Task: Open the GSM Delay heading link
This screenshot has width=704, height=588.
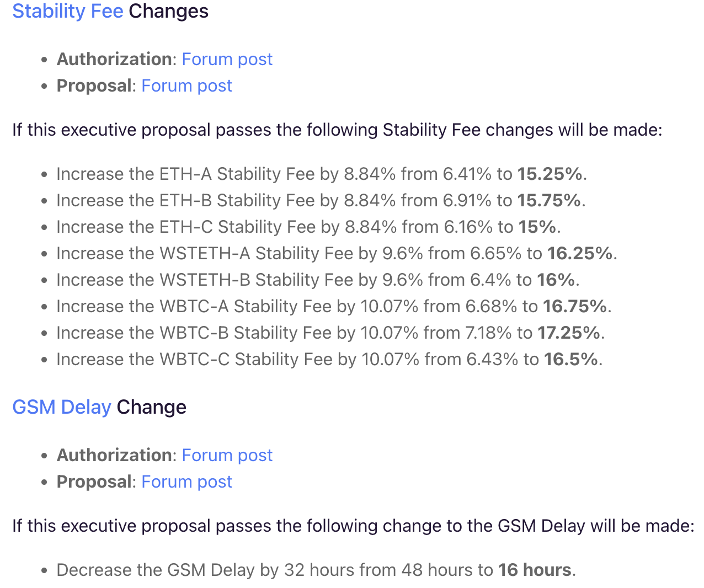Action: pyautogui.click(x=62, y=407)
